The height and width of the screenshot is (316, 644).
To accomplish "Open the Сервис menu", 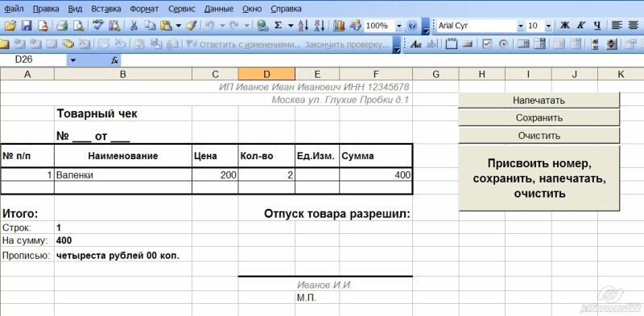I will click(182, 9).
